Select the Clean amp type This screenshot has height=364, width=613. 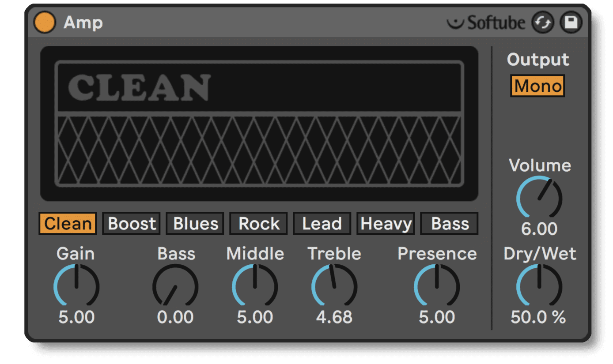(x=68, y=224)
